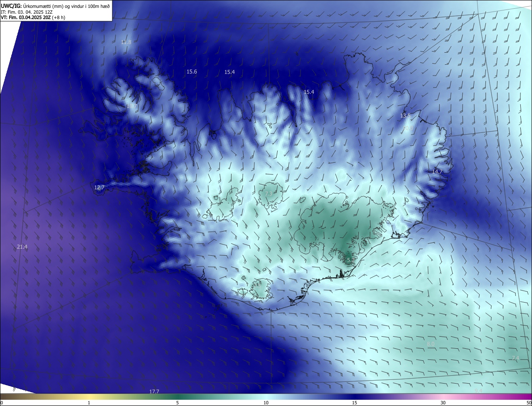The height and width of the screenshot is (406, 532).
Task: Click the 17.7 value label on the map
Action: 154,392
